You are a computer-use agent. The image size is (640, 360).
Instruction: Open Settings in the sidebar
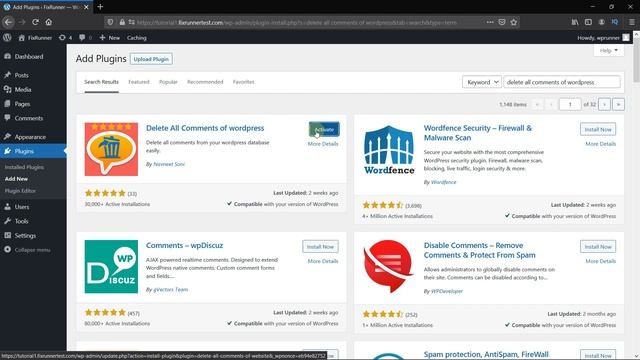tap(25, 236)
